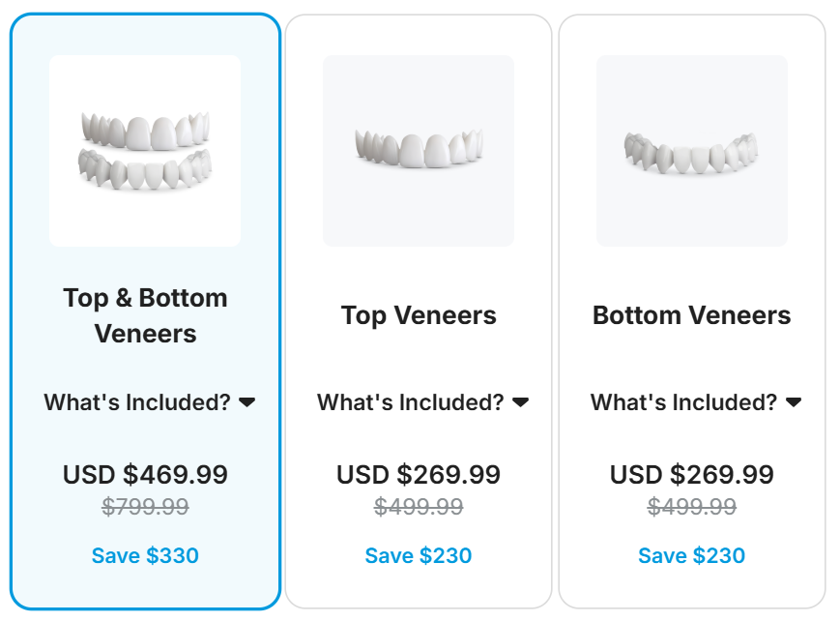Click the Bottom Veneers product image
840x622 pixels.
coord(692,150)
